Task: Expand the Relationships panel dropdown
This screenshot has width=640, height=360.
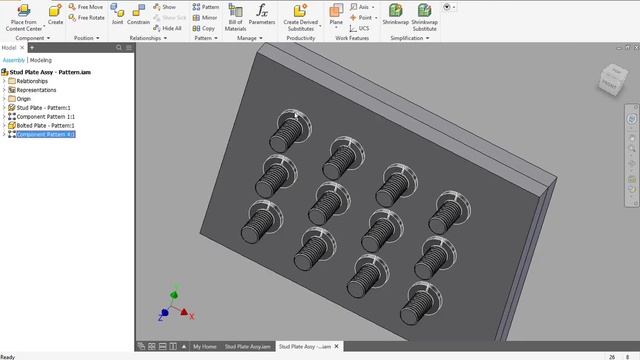Action: pos(165,38)
